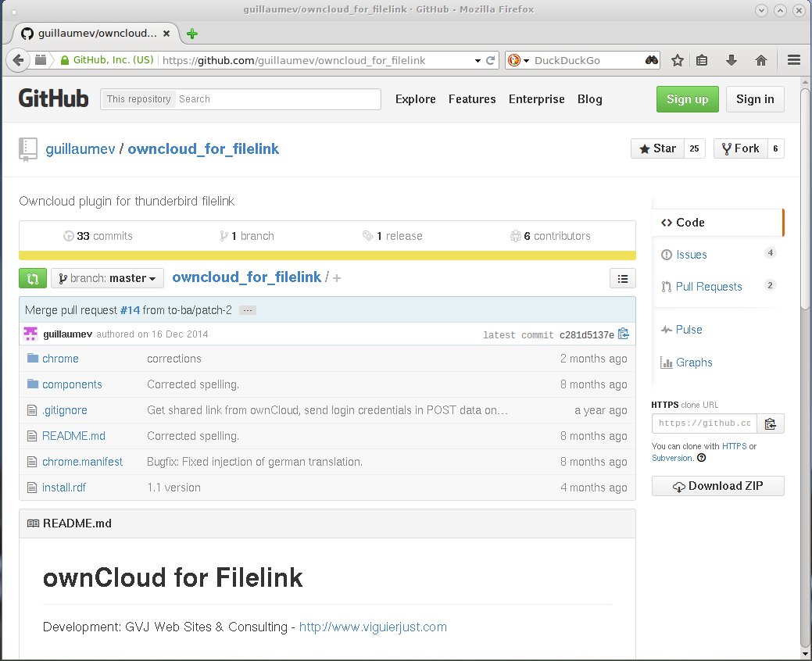
Task: Open the URL history dropdown arrow
Action: (x=478, y=61)
